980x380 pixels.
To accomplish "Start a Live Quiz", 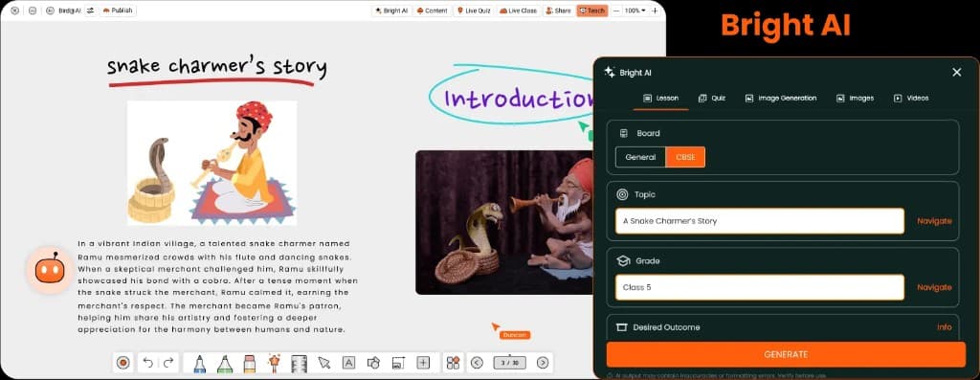I will [x=474, y=11].
